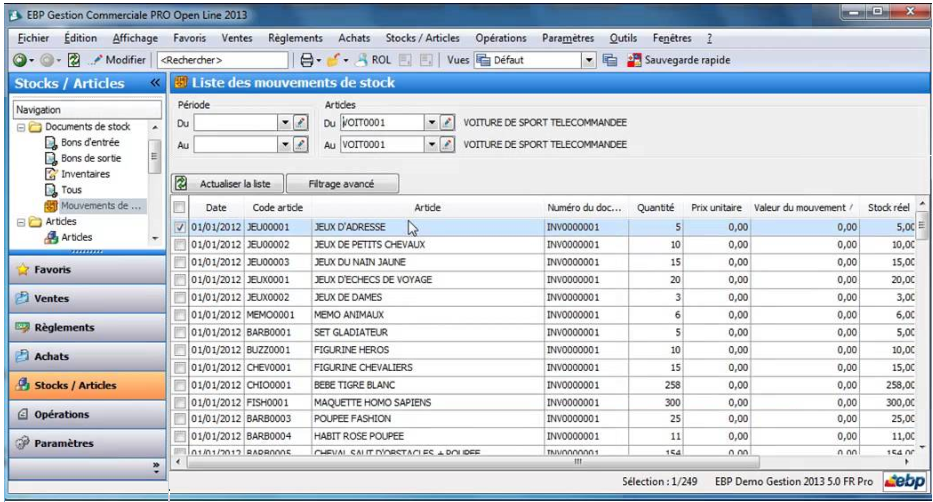This screenshot has height=502, width=933.
Task: Collapse the Stocks / Articles side panel
Action: (x=155, y=83)
